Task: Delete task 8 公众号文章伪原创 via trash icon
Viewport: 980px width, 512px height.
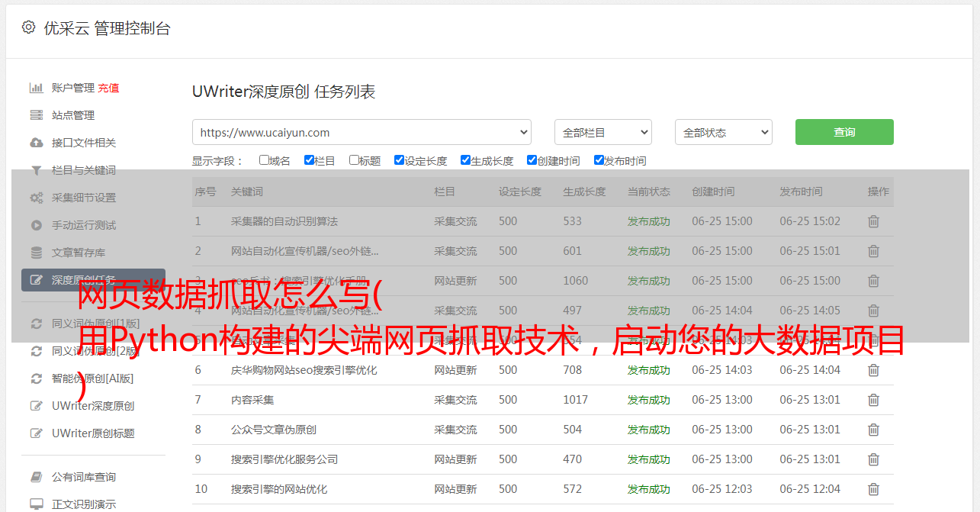Action: click(x=873, y=430)
